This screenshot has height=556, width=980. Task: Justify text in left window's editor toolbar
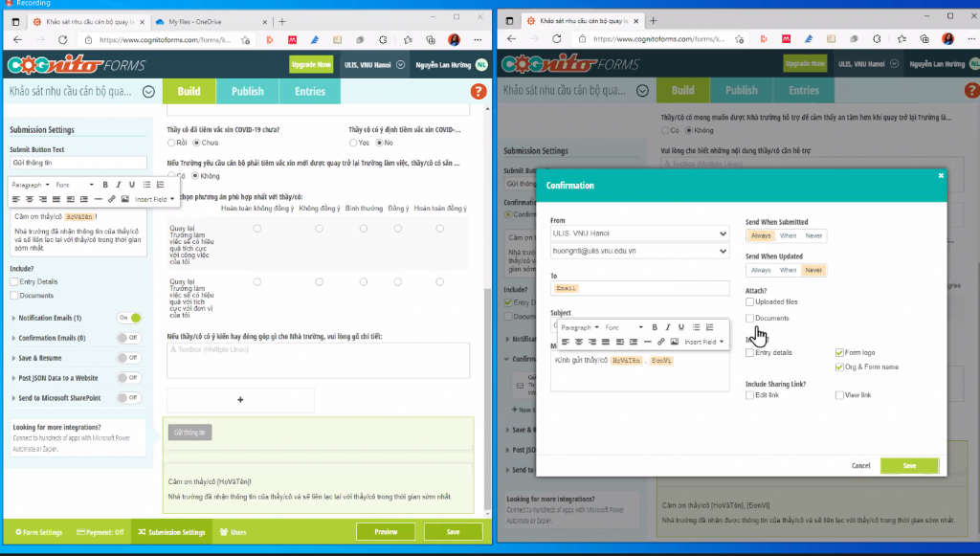pyautogui.click(x=56, y=199)
